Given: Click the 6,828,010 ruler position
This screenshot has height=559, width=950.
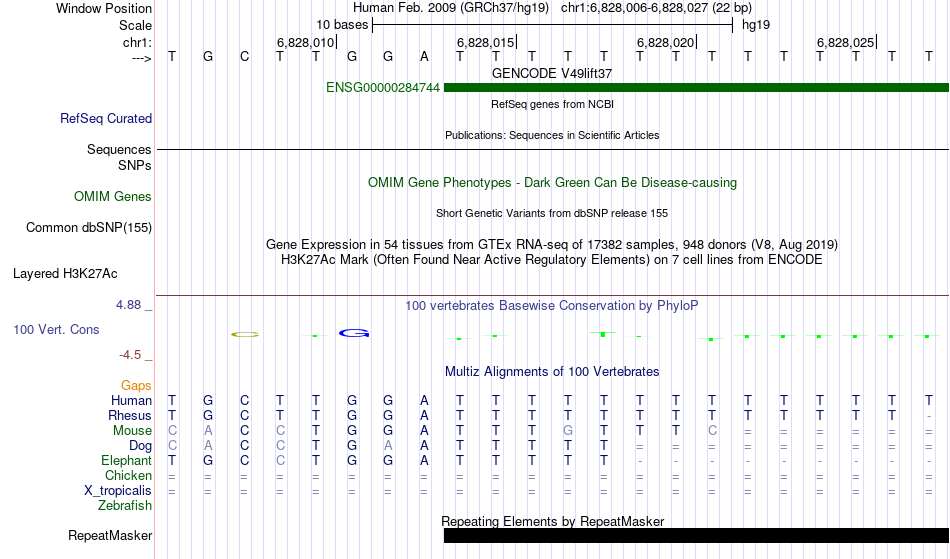Looking at the screenshot, I should [x=307, y=42].
